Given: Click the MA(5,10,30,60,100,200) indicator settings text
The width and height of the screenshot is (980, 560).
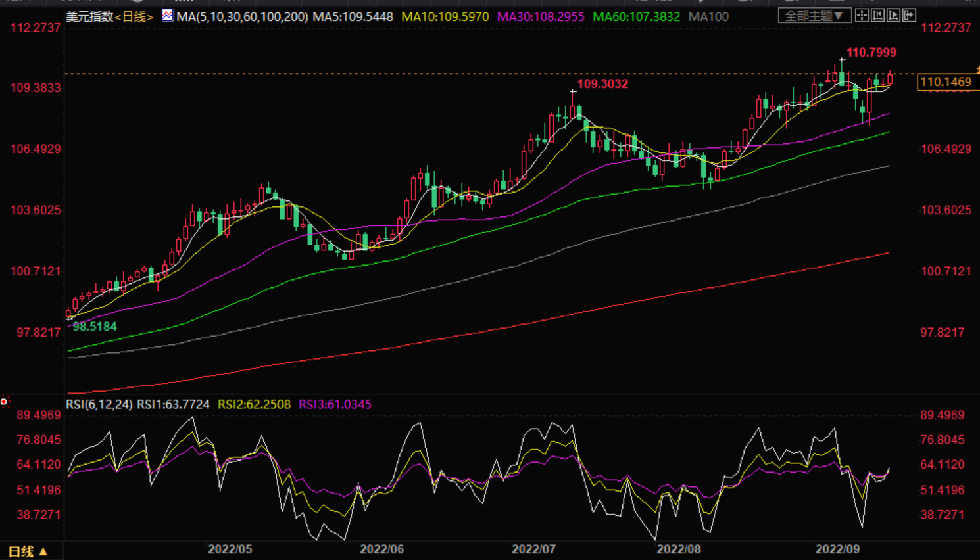Looking at the screenshot, I should (x=242, y=16).
